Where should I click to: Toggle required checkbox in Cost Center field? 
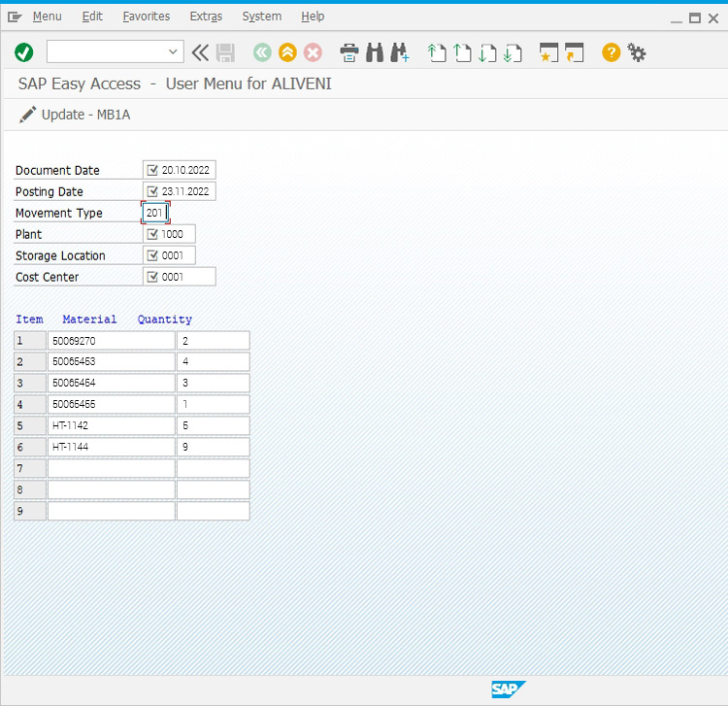(x=152, y=277)
